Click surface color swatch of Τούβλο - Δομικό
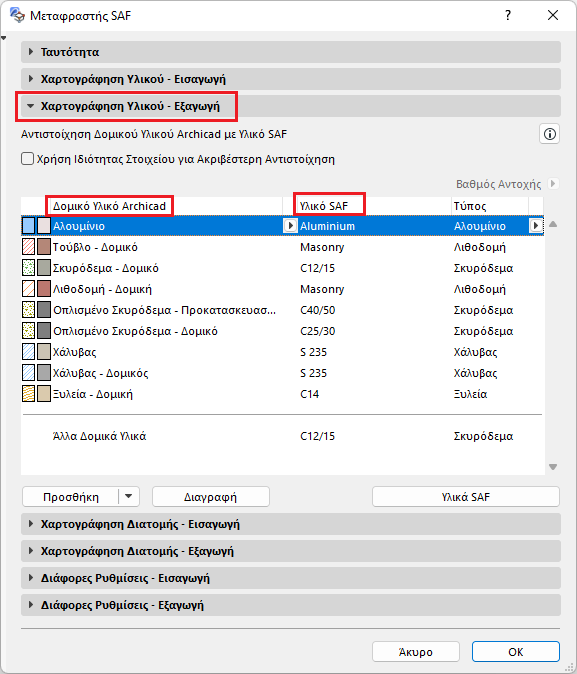This screenshot has height=674, width=577. pos(44,247)
